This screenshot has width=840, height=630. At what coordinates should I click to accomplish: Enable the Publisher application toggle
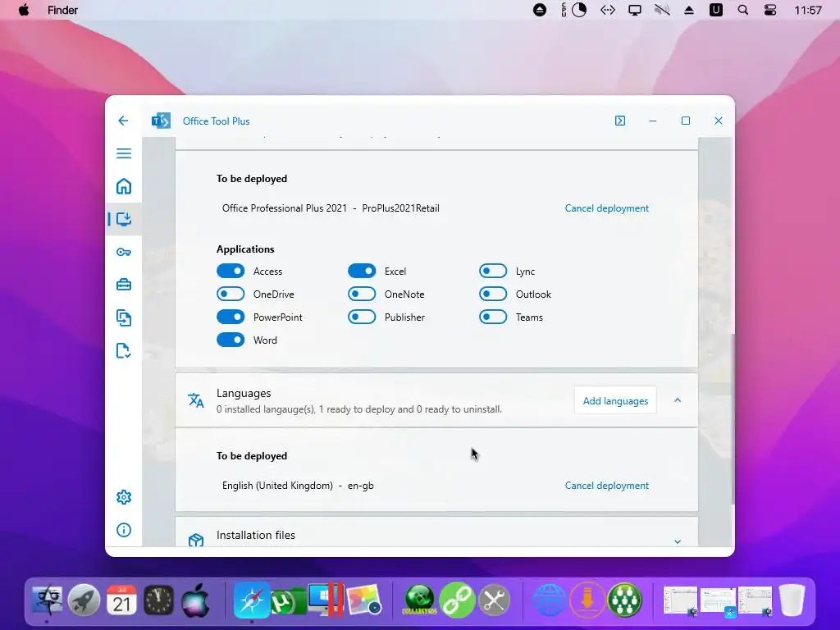click(362, 317)
